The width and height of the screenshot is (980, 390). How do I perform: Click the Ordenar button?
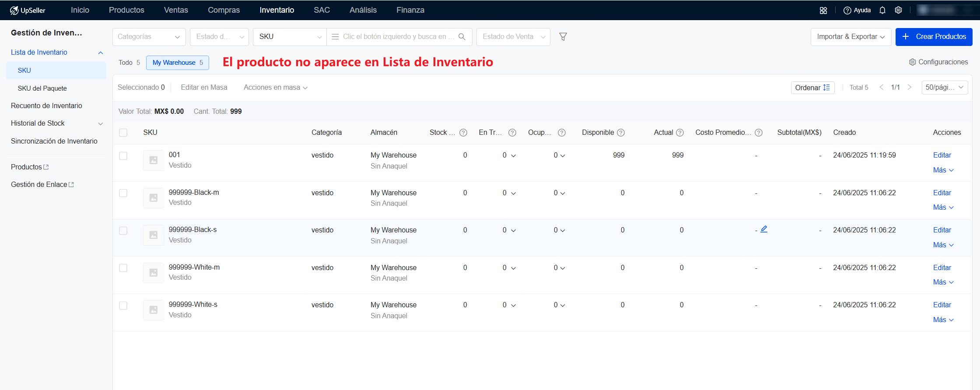(812, 88)
